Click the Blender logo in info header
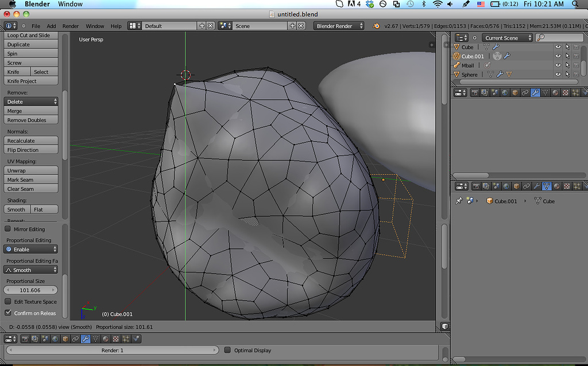Viewport: 588px width, 366px height. coord(376,26)
